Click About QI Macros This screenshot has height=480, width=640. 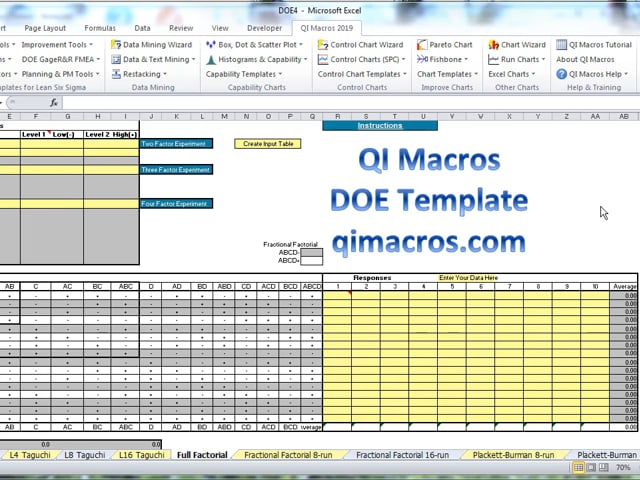(x=585, y=60)
